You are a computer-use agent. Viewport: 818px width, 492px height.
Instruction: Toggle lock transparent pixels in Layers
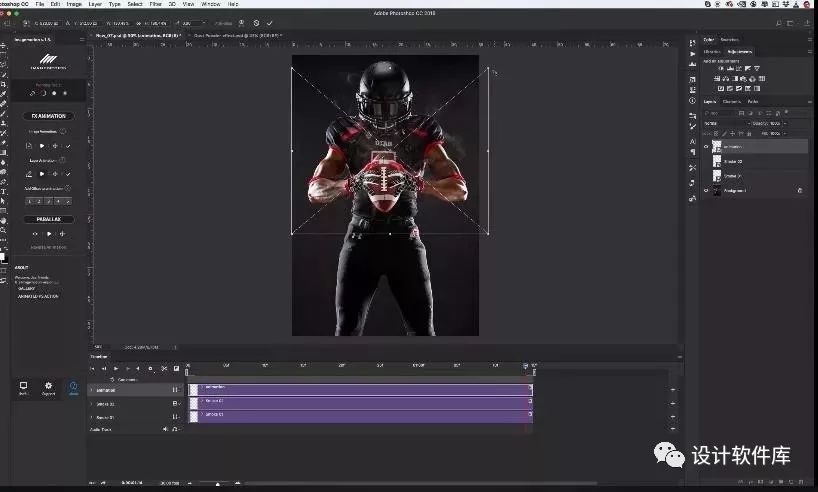click(x=716, y=134)
